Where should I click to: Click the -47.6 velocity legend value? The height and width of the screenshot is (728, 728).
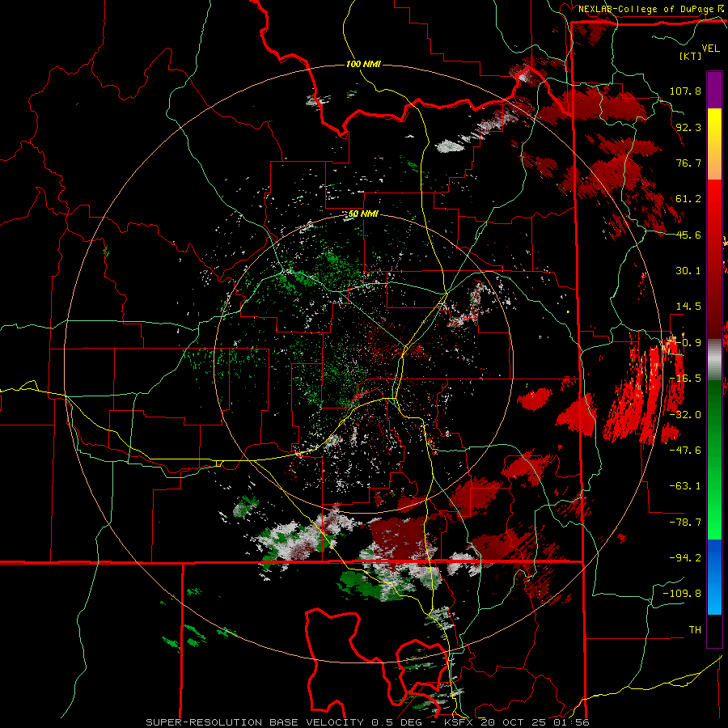point(685,451)
